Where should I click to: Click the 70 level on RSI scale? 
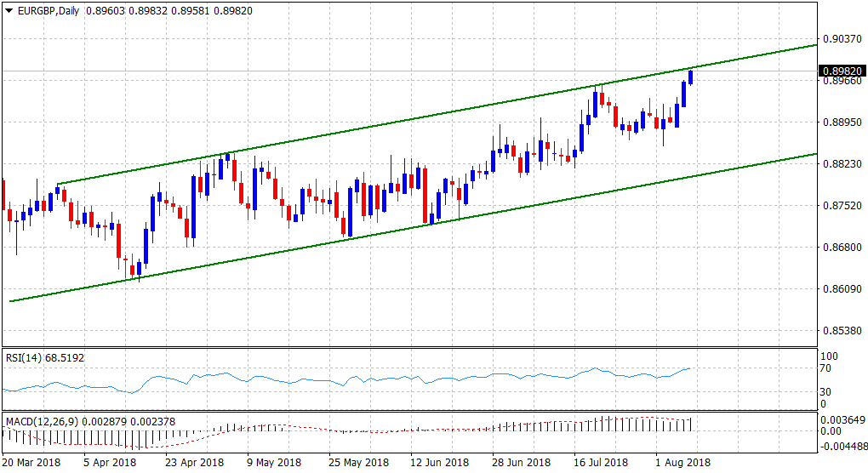[826, 368]
